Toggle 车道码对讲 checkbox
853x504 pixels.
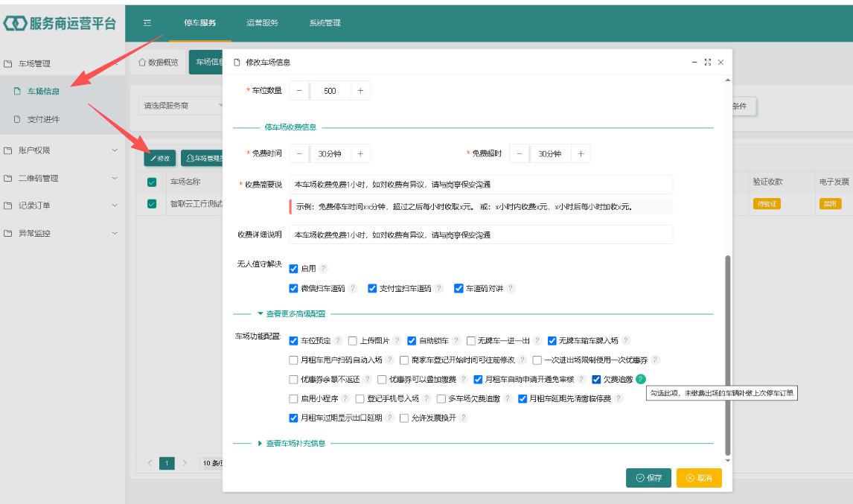(x=459, y=288)
